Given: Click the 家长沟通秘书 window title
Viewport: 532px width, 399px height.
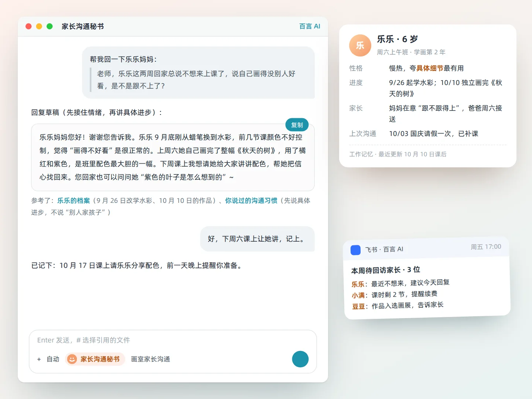Looking at the screenshot, I should point(83,26).
